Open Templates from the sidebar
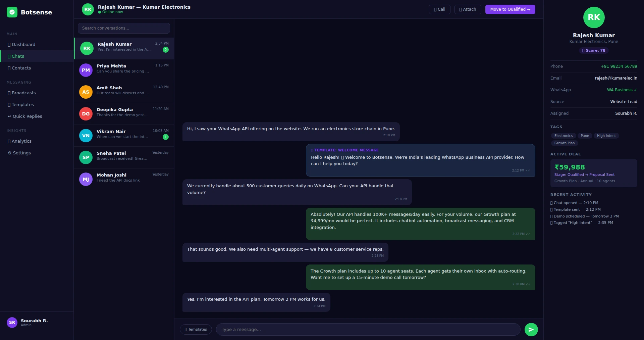The image size is (644, 340). click(x=9, y=104)
